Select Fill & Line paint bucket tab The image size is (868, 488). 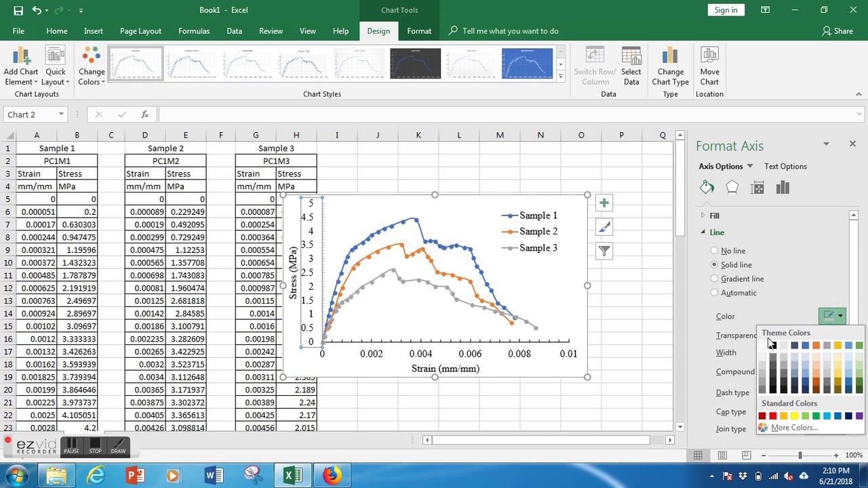tap(707, 188)
